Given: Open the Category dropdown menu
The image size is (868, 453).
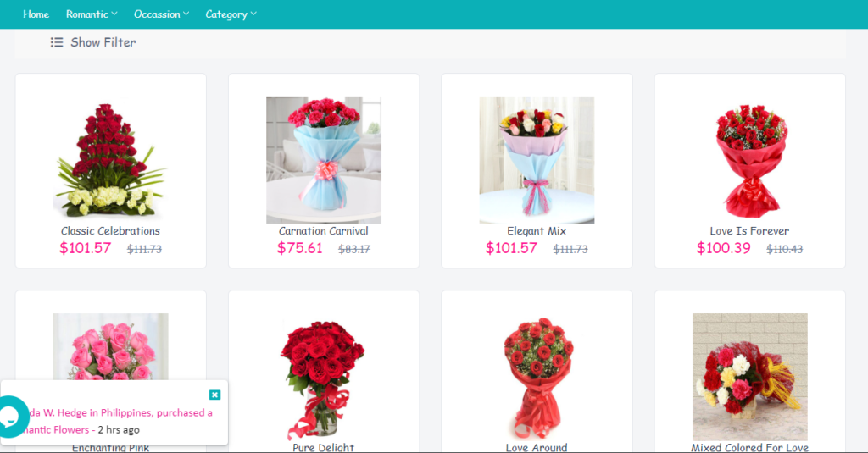Looking at the screenshot, I should [x=231, y=14].
